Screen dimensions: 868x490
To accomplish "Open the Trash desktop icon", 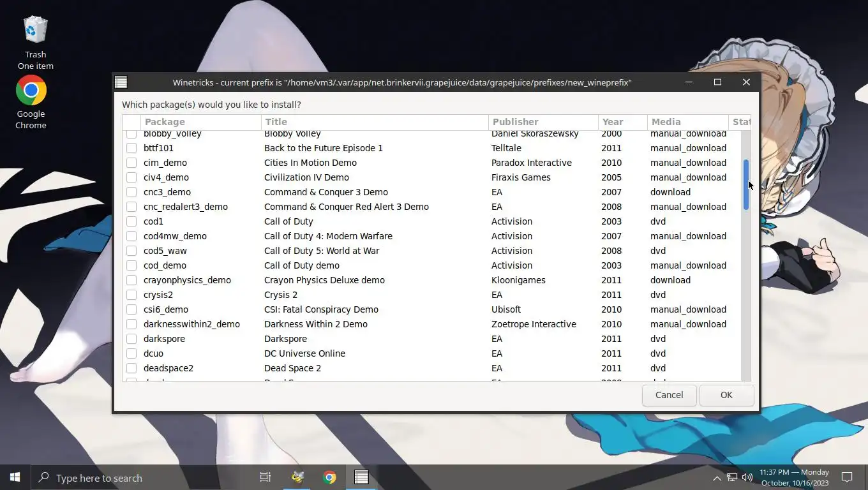I will (35, 43).
